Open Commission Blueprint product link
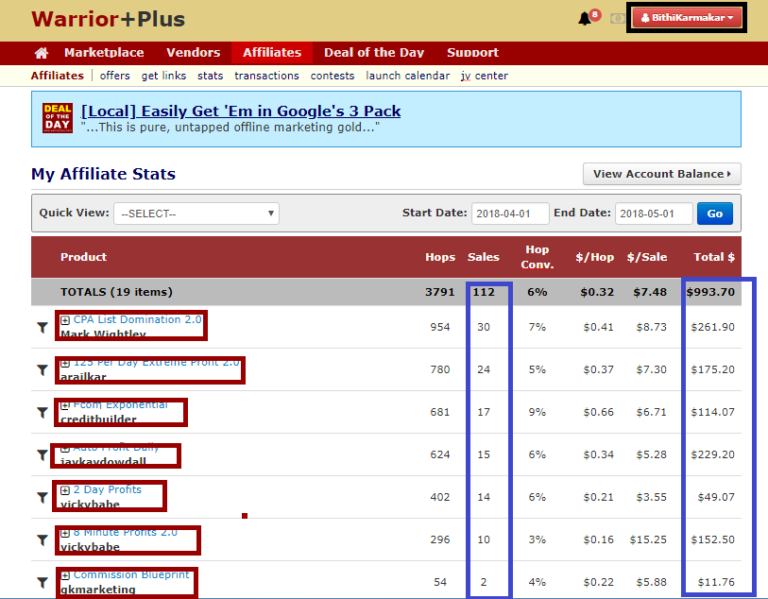The image size is (768, 599). coord(131,575)
